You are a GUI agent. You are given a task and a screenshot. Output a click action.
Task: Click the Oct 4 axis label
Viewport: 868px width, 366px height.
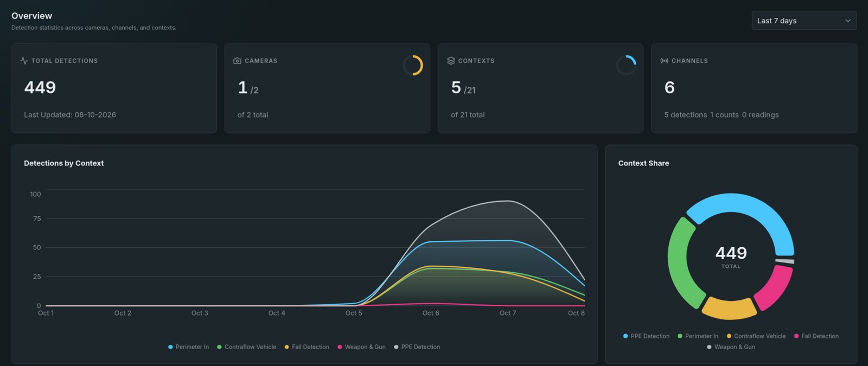[x=277, y=313]
